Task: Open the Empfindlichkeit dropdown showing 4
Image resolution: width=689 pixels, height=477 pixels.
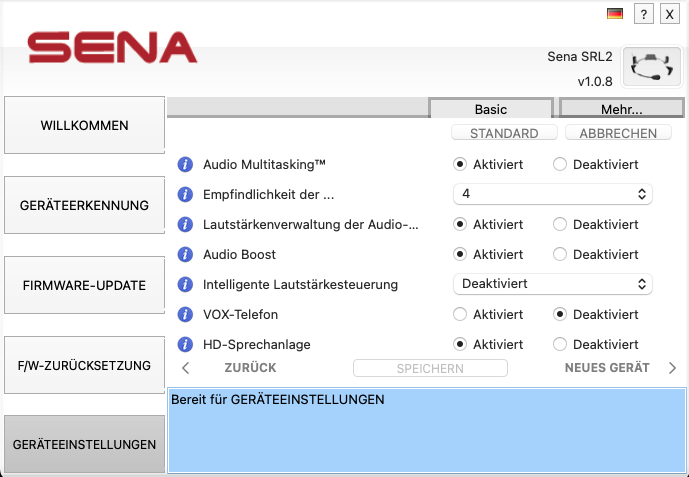Action: click(x=552, y=194)
